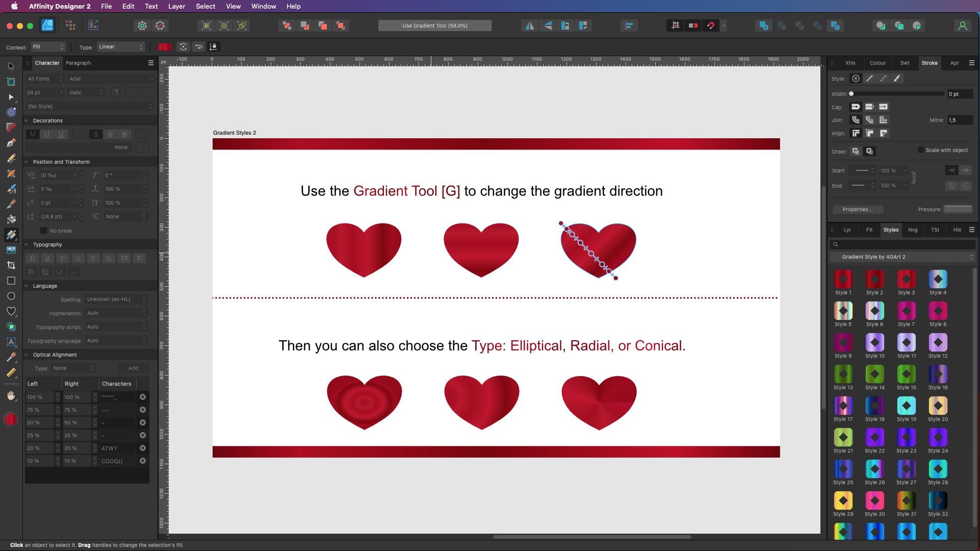Click the red gradient fill swatch
This screenshot has width=980, height=551.
point(164,47)
